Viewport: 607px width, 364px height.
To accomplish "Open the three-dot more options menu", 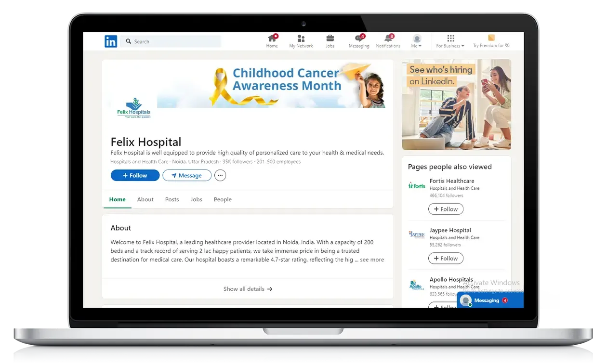I will [220, 176].
